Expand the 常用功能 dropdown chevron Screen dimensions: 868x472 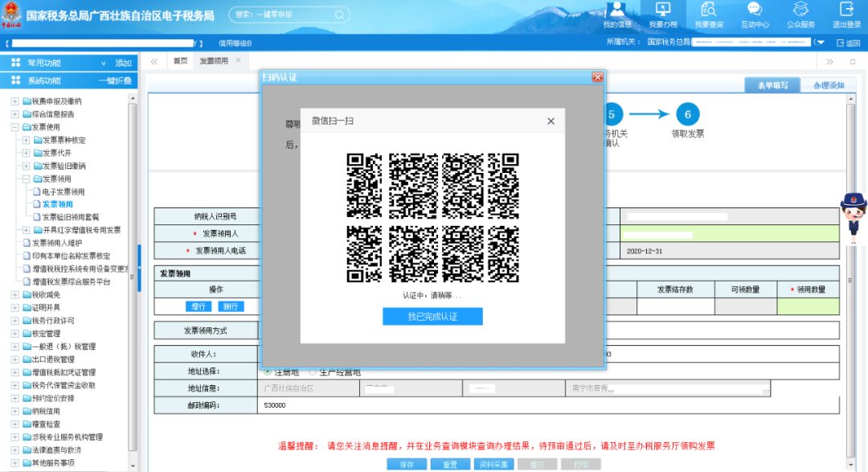coord(103,64)
